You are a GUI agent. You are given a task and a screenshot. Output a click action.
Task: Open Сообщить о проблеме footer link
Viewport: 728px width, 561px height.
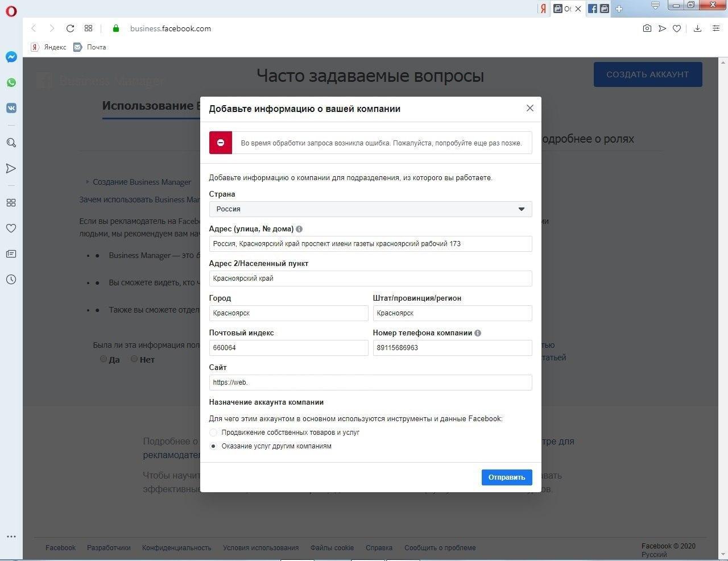pos(440,548)
